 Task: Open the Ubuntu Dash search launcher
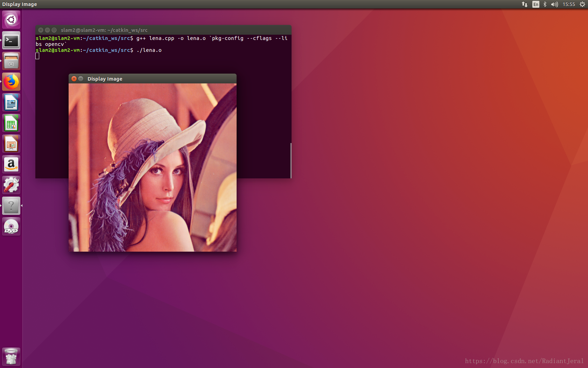coord(11,20)
